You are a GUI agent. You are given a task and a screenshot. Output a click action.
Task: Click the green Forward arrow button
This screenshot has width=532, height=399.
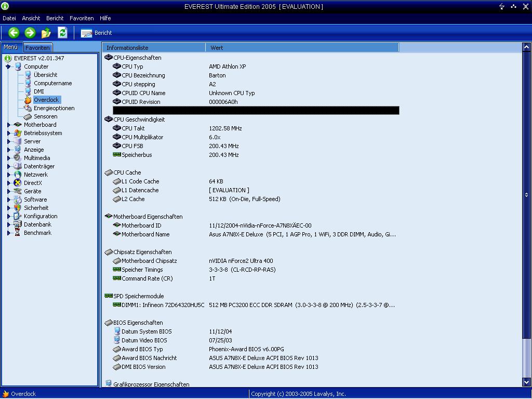tap(30, 33)
